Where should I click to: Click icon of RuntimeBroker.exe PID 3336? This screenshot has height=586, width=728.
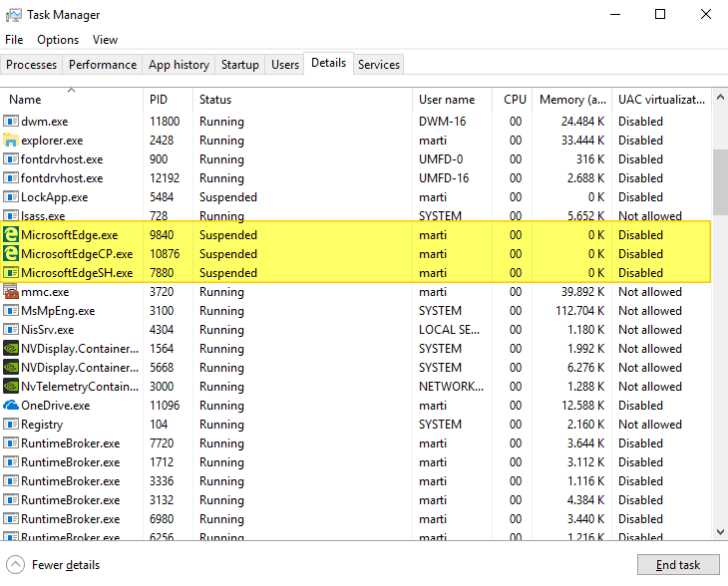[10, 481]
